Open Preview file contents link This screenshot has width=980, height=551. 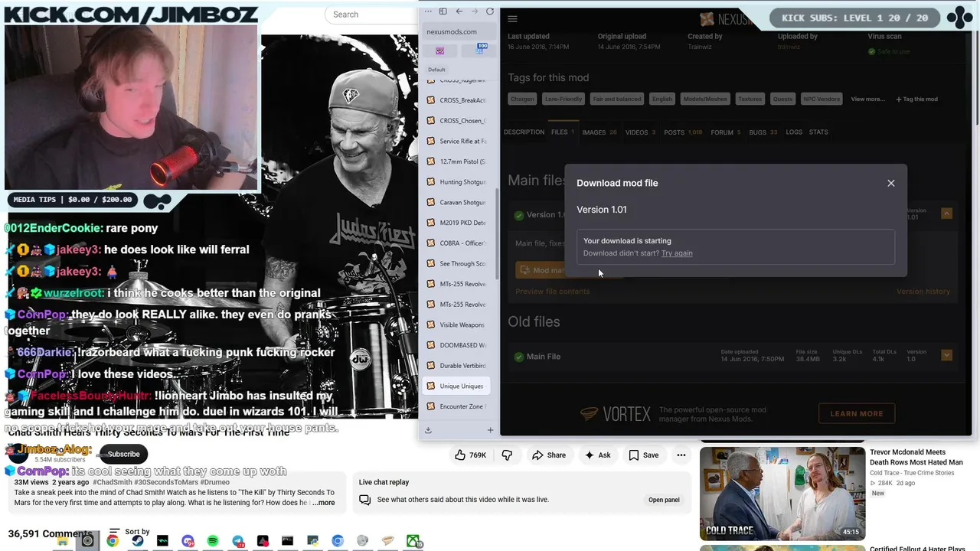click(553, 292)
